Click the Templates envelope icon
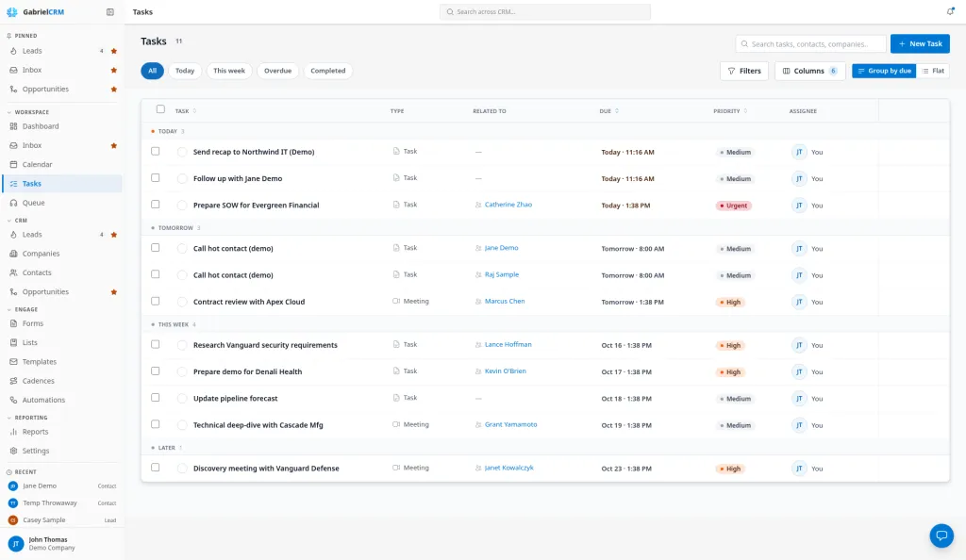 tap(13, 362)
